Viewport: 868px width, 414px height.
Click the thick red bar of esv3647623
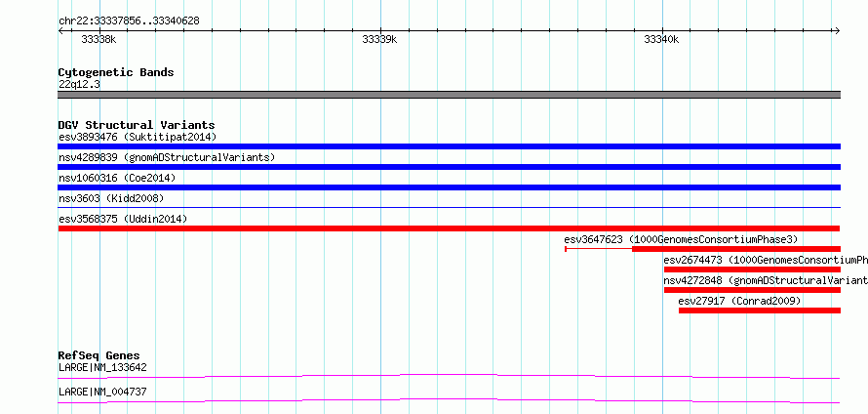pyautogui.click(x=736, y=249)
